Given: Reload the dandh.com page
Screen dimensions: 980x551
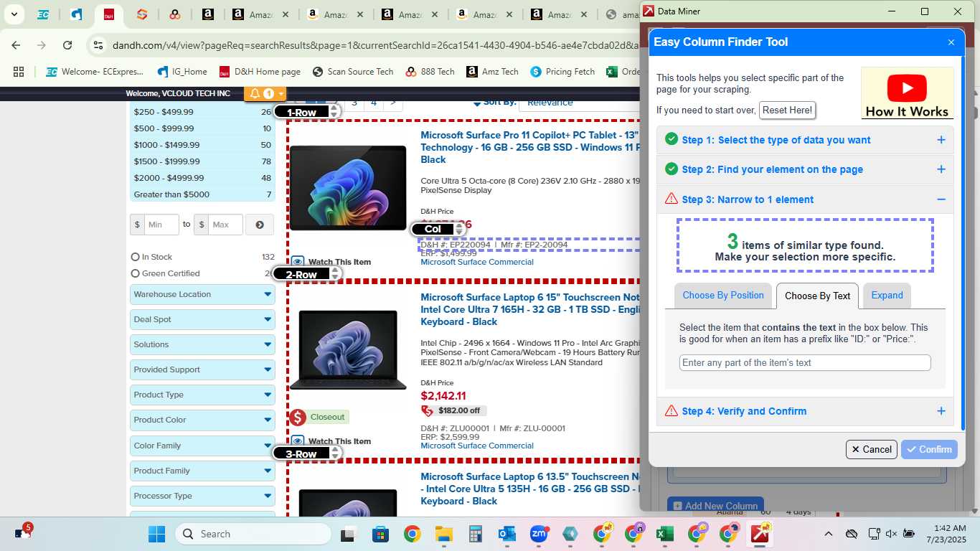Looking at the screenshot, I should (67, 45).
